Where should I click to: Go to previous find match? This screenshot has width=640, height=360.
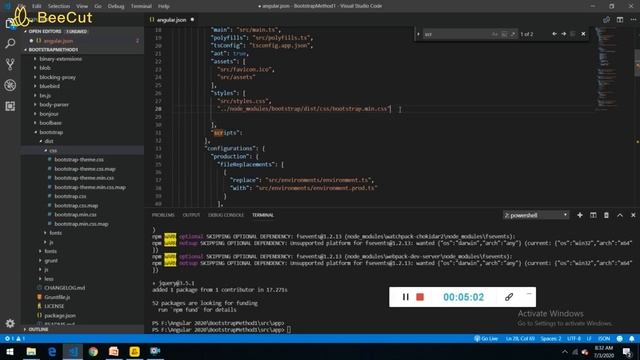click(x=554, y=34)
